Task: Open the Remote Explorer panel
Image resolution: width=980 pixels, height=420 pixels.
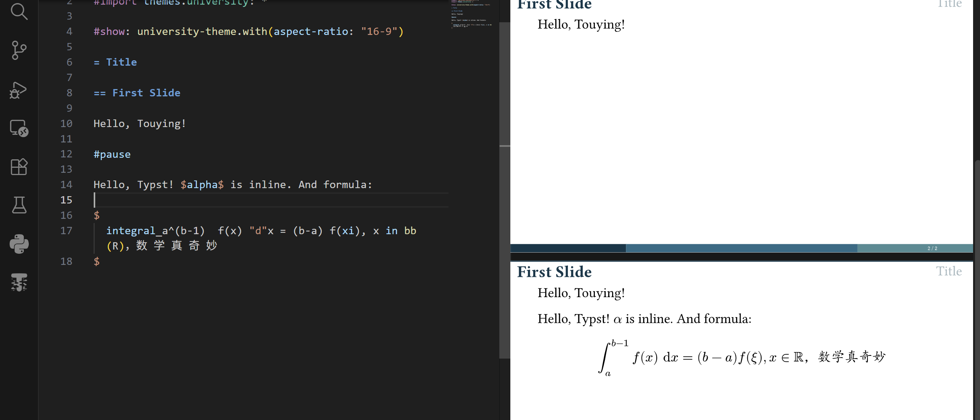Action: 19,128
